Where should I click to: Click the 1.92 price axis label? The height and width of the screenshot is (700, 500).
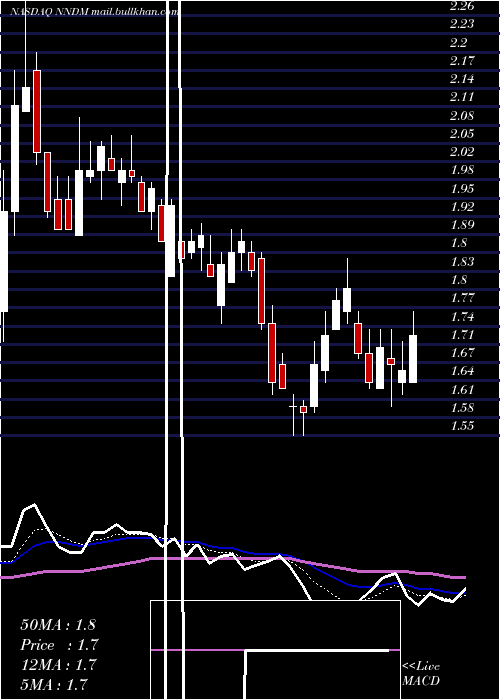462,207
